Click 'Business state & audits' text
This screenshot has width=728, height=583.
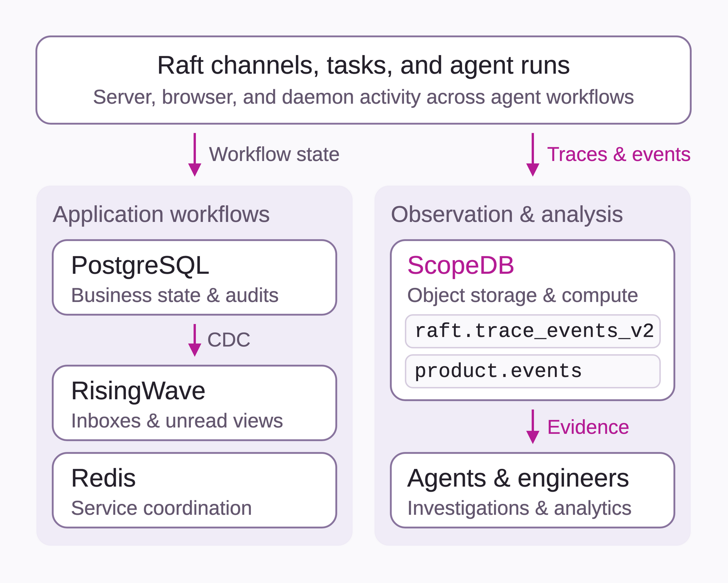click(x=175, y=295)
